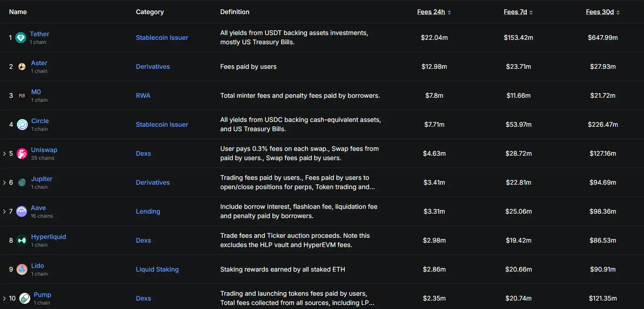Open the Stablecoin Issuer category for Tether
644x309 pixels.
coord(162,38)
